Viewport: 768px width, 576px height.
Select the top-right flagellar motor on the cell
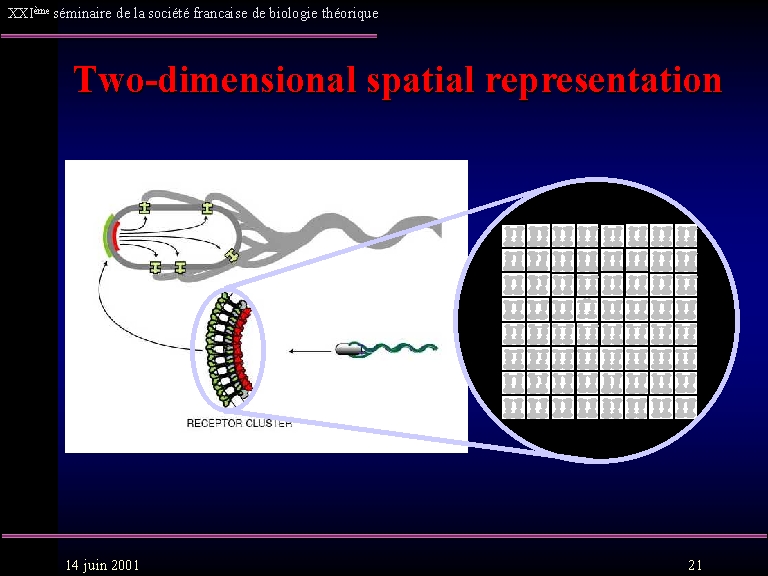[207, 208]
